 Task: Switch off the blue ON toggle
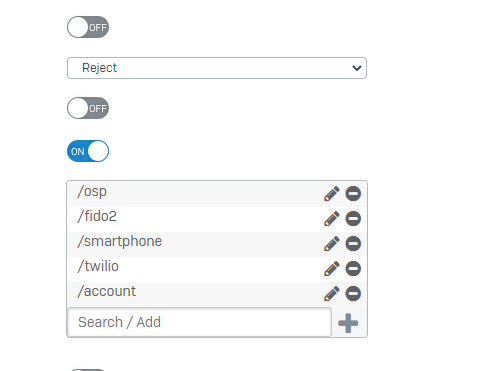pos(88,151)
